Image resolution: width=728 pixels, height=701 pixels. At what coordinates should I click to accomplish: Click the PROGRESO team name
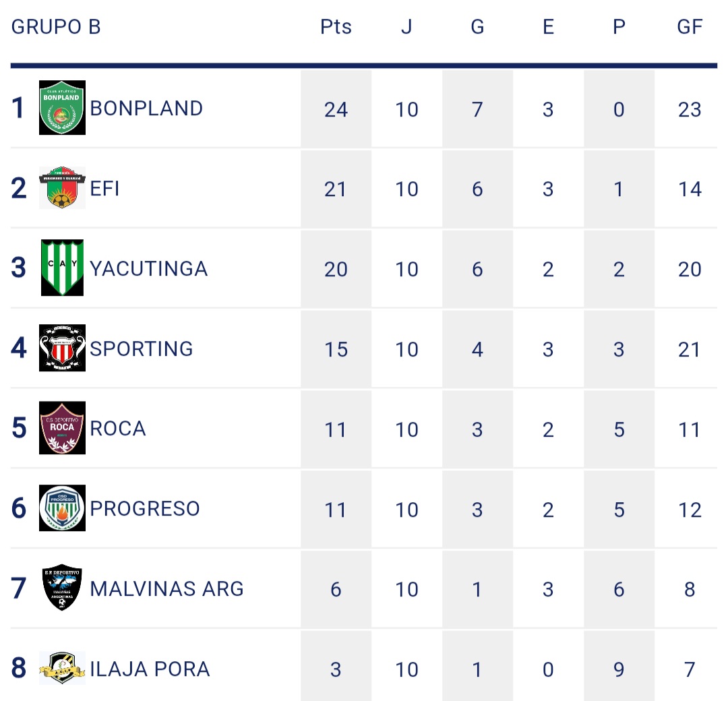(145, 508)
